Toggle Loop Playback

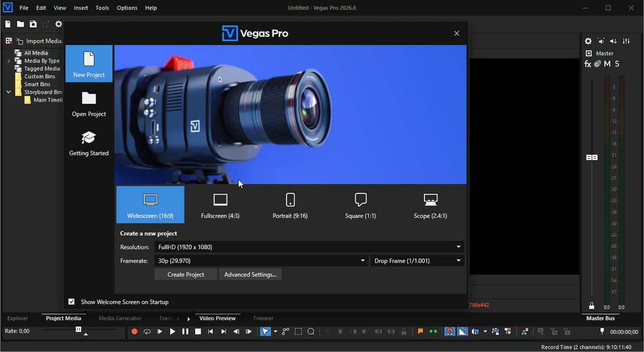coord(147,332)
